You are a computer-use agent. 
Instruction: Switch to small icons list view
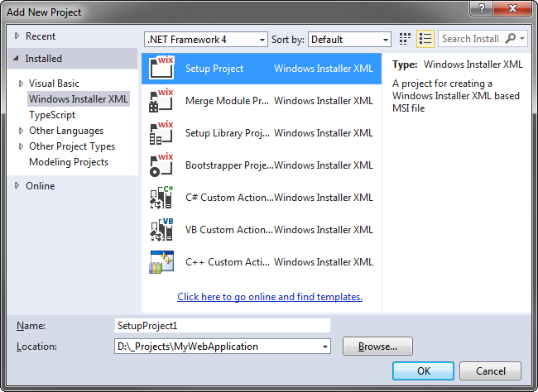tap(425, 39)
